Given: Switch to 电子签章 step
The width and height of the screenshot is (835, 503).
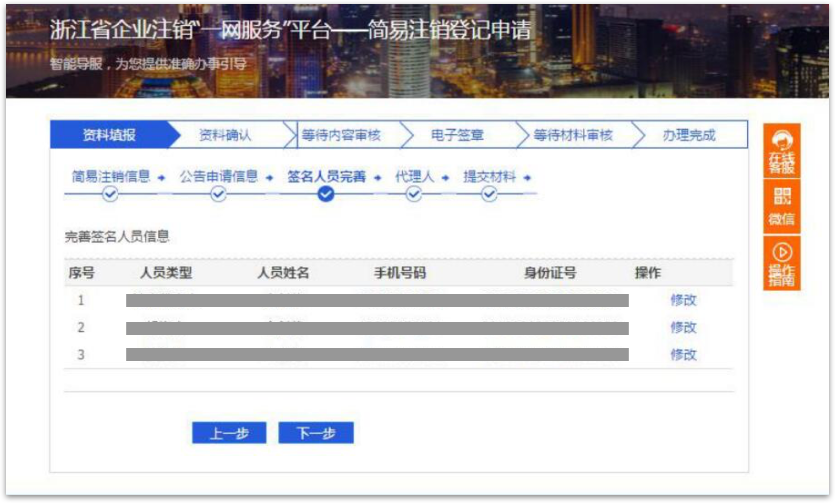Looking at the screenshot, I should point(457,135).
